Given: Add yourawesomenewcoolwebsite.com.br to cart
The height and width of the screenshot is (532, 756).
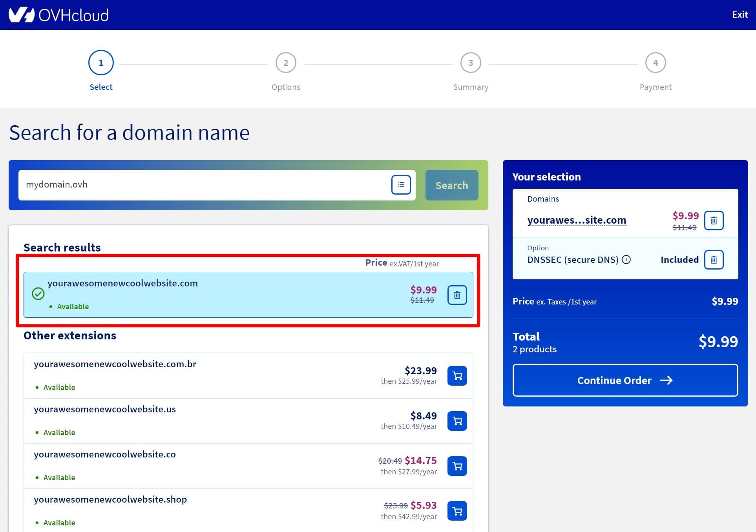Looking at the screenshot, I should tap(457, 375).
